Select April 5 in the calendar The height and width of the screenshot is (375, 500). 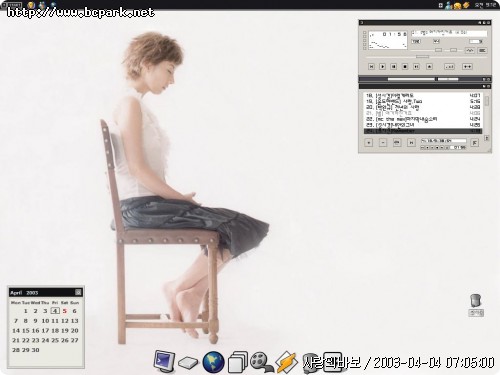click(x=65, y=311)
